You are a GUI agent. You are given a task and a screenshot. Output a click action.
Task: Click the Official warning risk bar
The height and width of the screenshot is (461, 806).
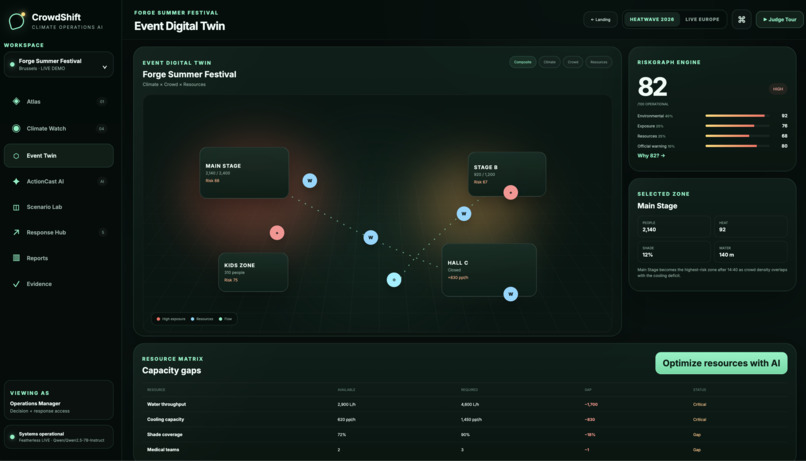(x=738, y=146)
